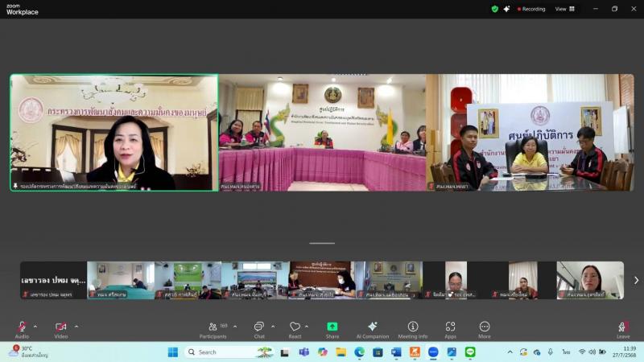This screenshot has width=644, height=362.
Task: Open the View layout menu
Action: coord(565,9)
